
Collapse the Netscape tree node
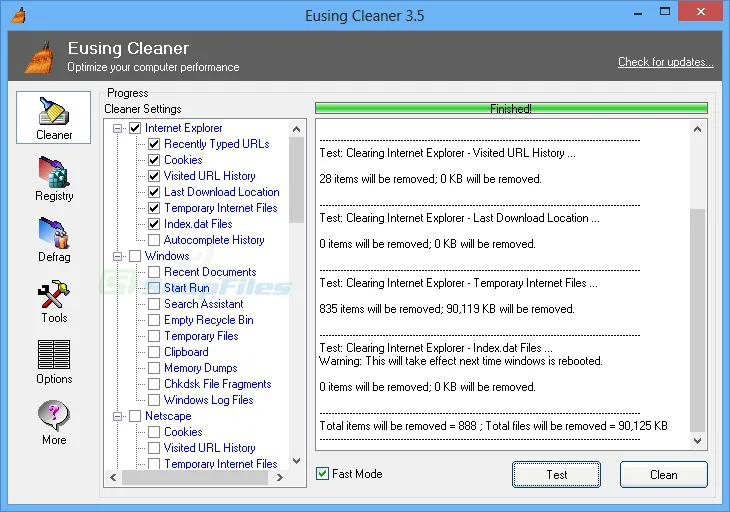click(x=118, y=416)
